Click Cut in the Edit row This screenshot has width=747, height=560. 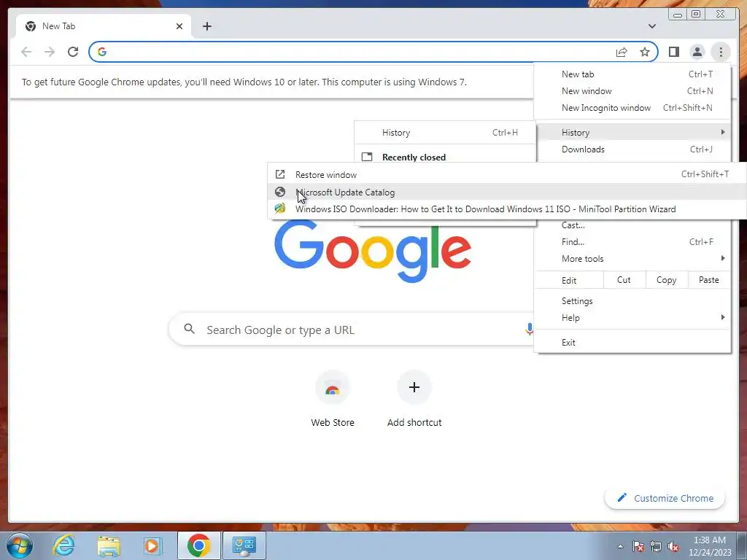click(624, 280)
